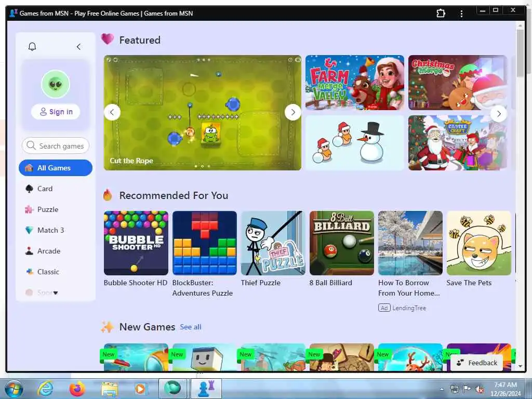Collapse the sidebar with the back chevron
Viewport: 532px width, 399px height.
coord(79,46)
